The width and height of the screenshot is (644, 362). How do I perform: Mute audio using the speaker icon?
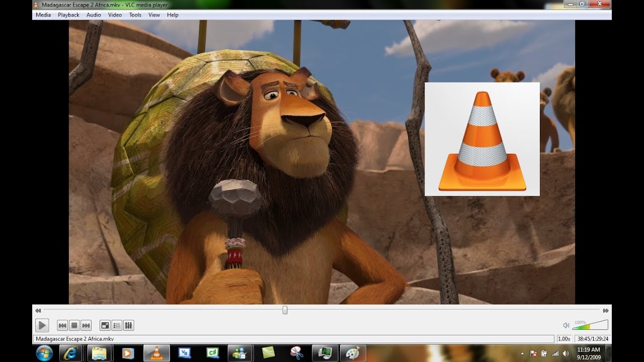point(566,325)
